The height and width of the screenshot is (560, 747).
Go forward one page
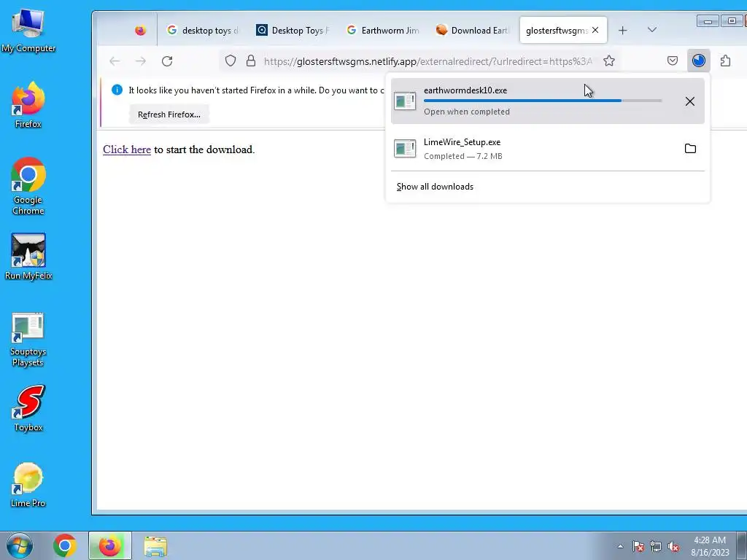(x=141, y=61)
